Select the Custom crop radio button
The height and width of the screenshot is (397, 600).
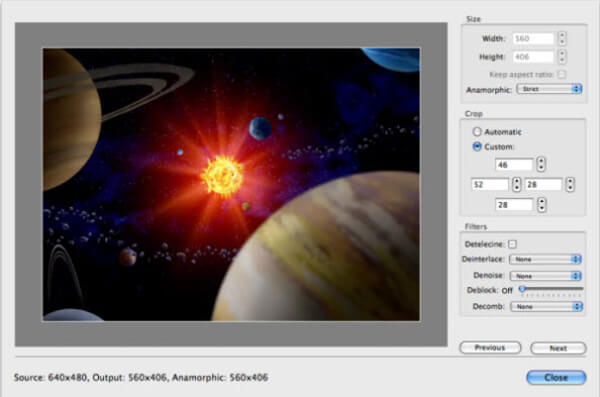click(x=477, y=147)
